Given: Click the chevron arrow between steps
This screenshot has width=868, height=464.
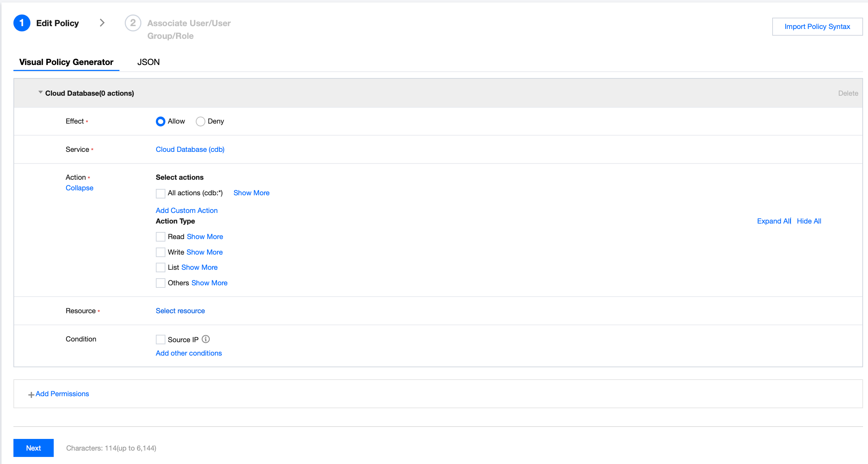Looking at the screenshot, I should (x=102, y=23).
